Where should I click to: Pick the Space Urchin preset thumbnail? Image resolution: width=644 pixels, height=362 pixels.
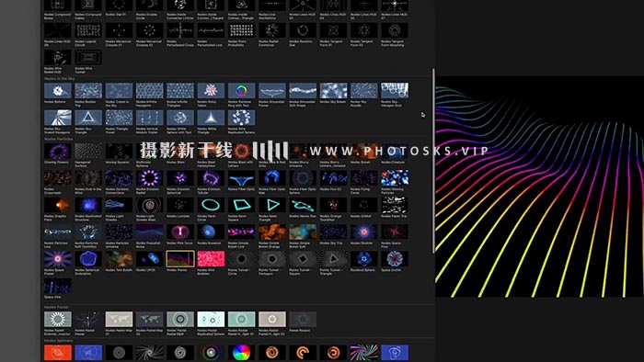(x=395, y=259)
